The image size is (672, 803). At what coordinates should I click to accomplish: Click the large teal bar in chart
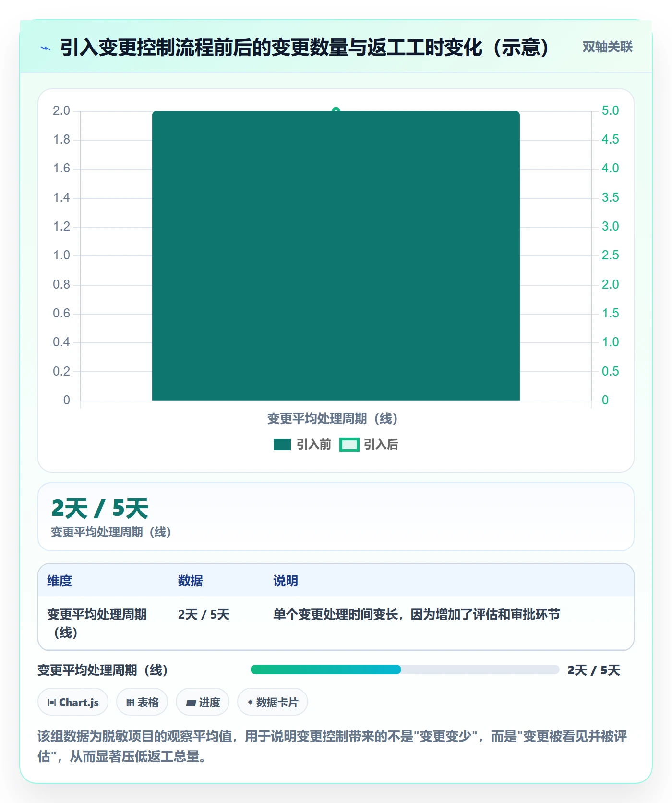pyautogui.click(x=336, y=256)
